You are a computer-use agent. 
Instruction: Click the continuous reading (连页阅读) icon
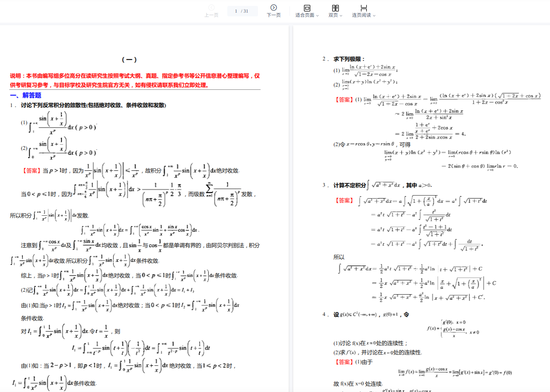364,8
